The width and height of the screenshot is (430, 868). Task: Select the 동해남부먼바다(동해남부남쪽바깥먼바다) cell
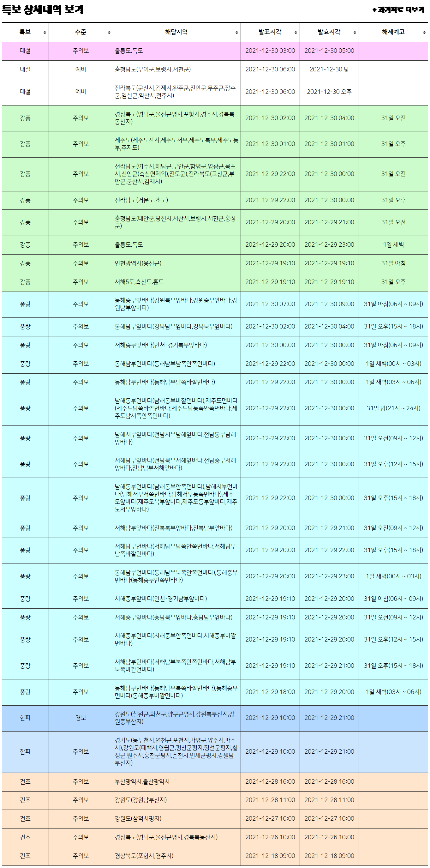pos(177,383)
